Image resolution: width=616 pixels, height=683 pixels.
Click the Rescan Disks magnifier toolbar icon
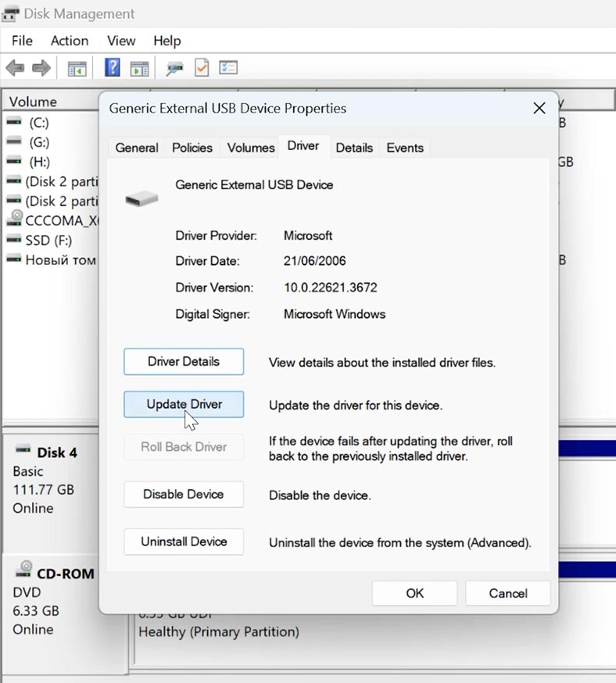[x=174, y=69]
